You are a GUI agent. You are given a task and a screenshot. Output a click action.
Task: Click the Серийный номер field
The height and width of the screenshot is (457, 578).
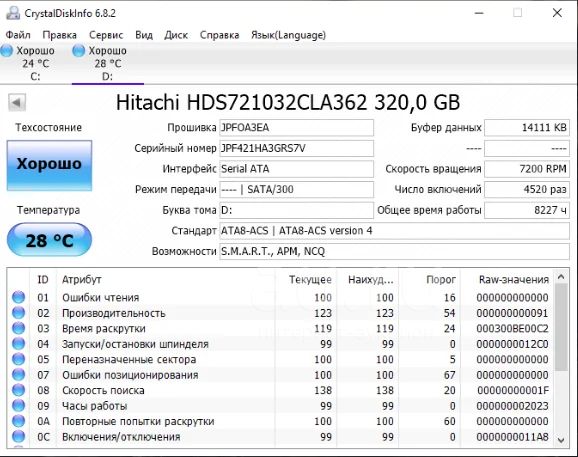pyautogui.click(x=296, y=149)
